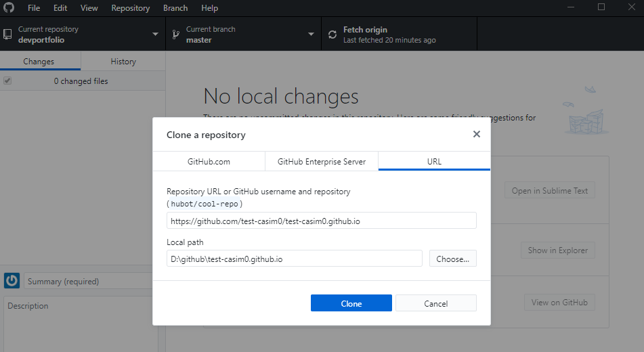Open the Branch menu
The width and height of the screenshot is (644, 352).
[175, 8]
